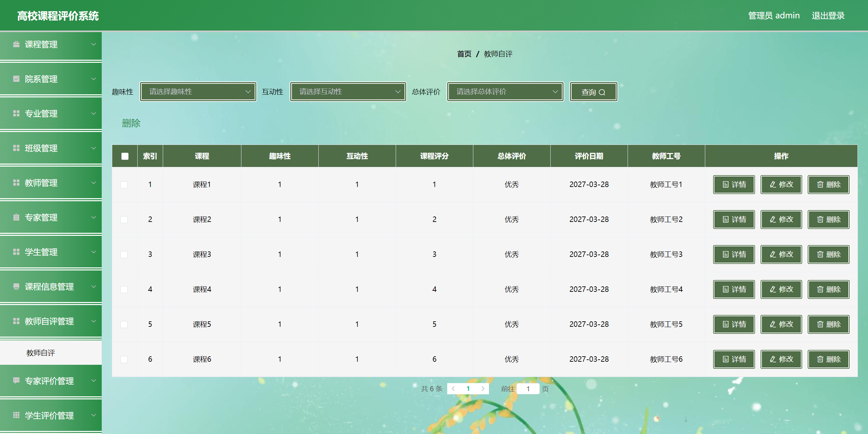Image resolution: width=868 pixels, height=434 pixels.
Task: Open the 请选择趣味性 dropdown
Action: tap(198, 92)
